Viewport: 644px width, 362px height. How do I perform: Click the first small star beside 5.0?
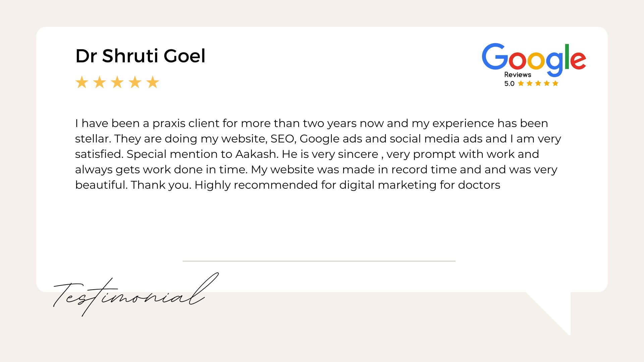(x=521, y=83)
